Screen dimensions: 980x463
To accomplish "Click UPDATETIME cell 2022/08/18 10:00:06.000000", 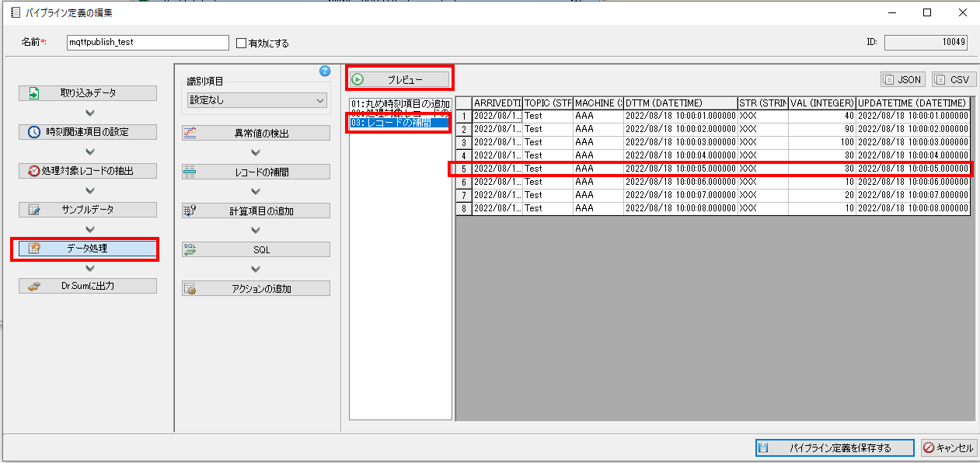I will (913, 182).
